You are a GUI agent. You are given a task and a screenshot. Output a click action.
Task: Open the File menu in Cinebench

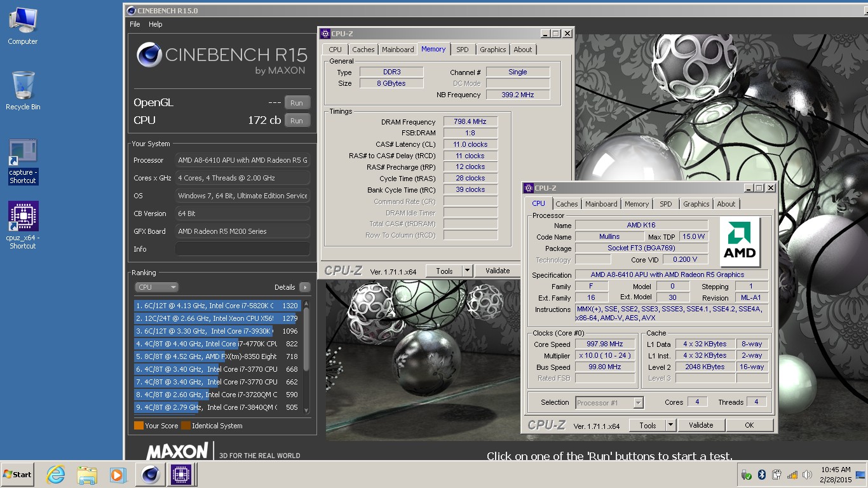click(x=135, y=24)
